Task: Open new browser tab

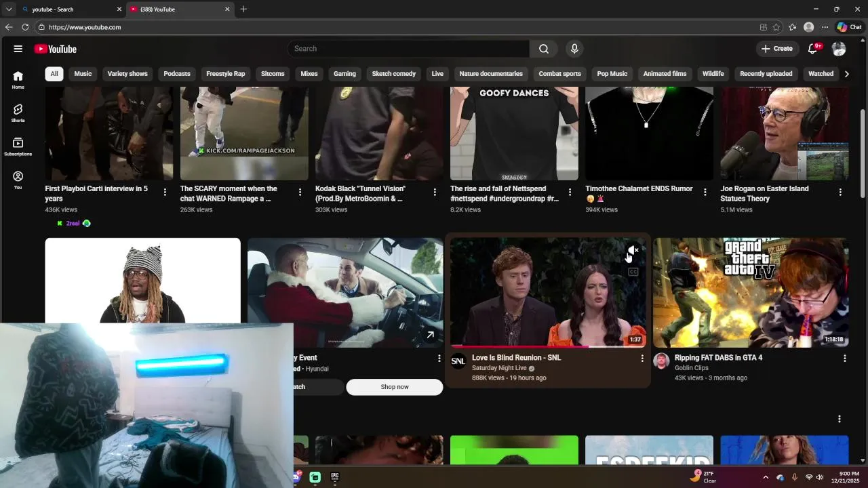Action: click(243, 9)
